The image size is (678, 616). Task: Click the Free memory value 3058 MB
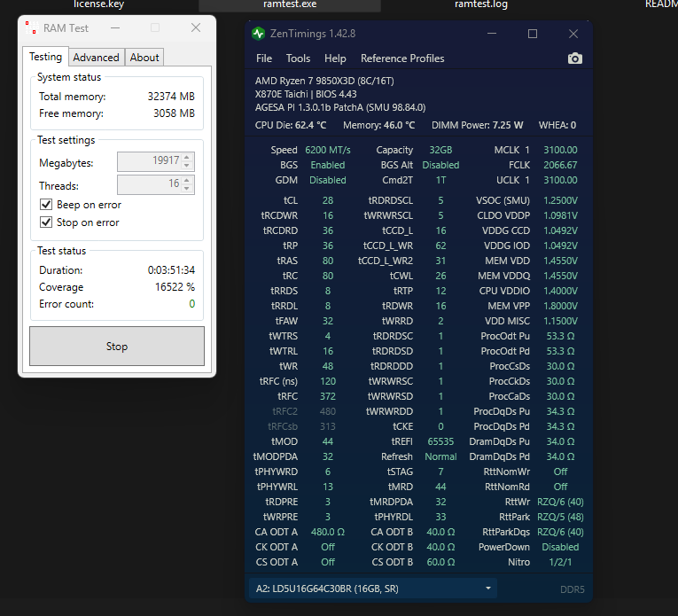pyautogui.click(x=174, y=113)
